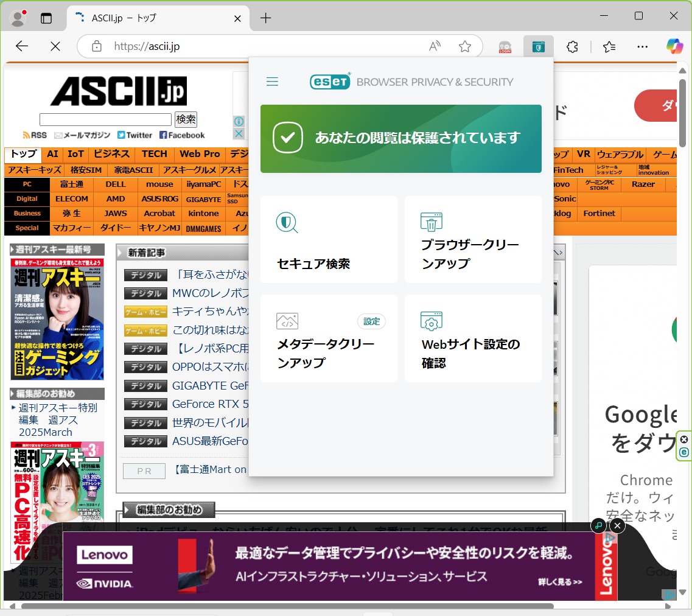Screen dimensions: 692x616
Task: Click the 設定 badge on メタデータクリーンアップ
Action: pos(371,321)
